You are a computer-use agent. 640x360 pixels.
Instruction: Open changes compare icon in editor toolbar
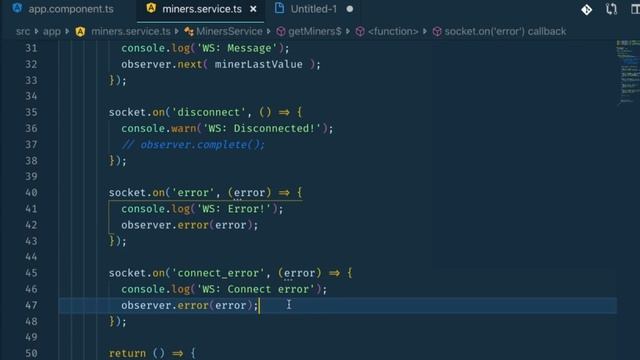(611, 9)
